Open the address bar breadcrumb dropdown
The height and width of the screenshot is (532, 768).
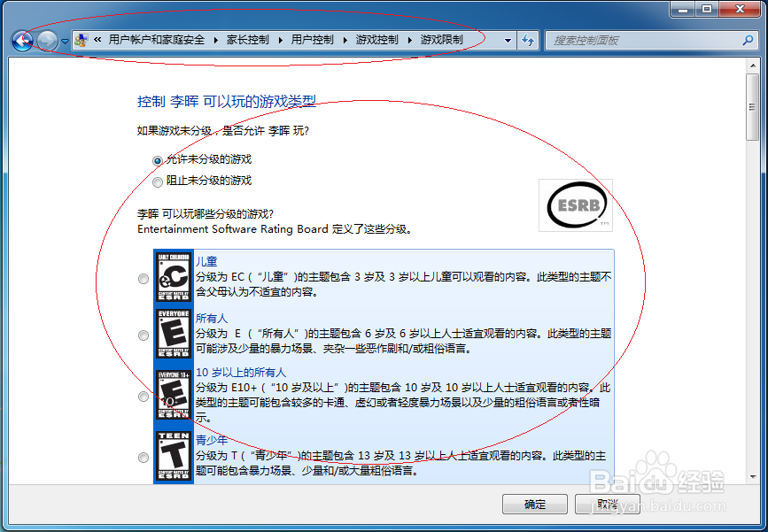[x=506, y=40]
